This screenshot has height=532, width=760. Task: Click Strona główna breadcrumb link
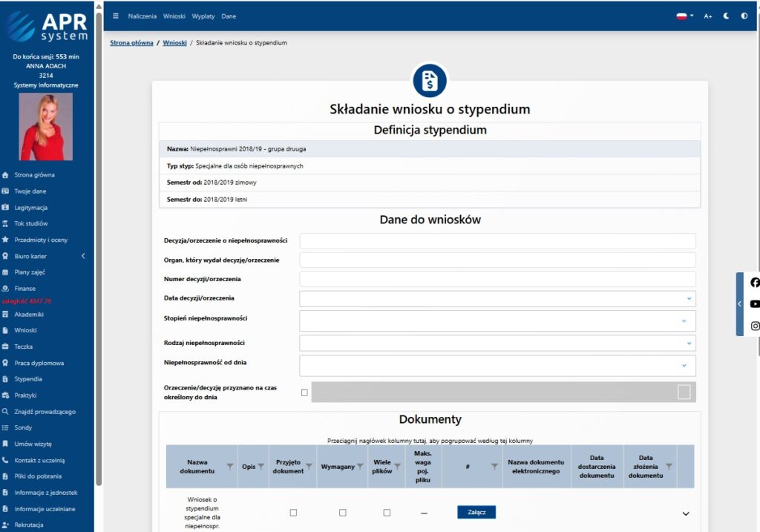[x=131, y=43]
